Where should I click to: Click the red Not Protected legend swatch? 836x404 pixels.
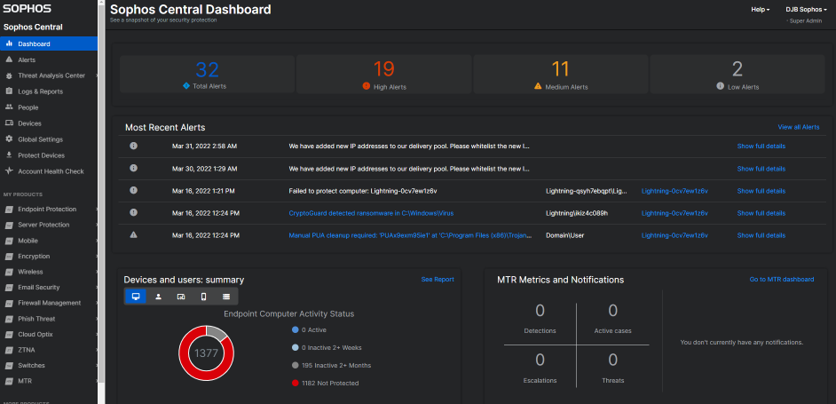click(295, 383)
